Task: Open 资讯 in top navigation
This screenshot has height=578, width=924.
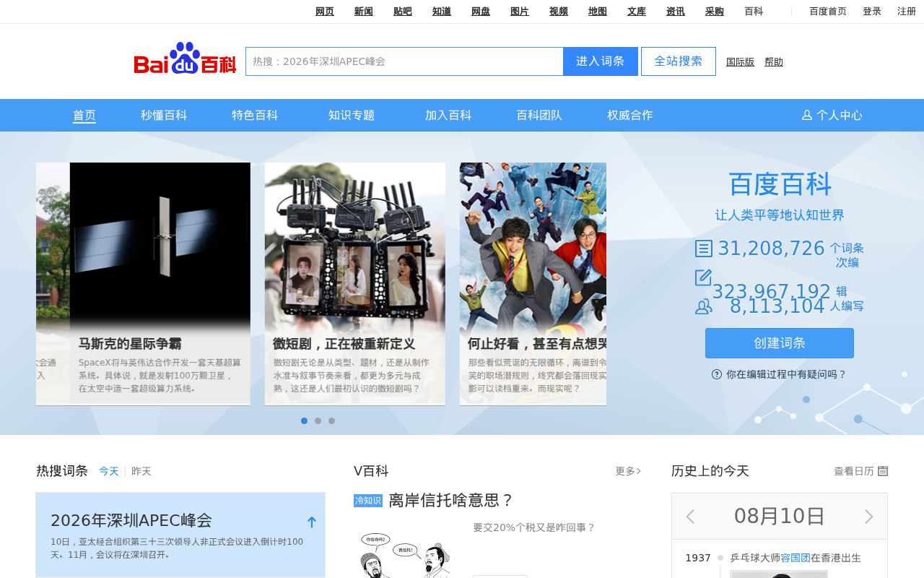Action: pos(676,12)
